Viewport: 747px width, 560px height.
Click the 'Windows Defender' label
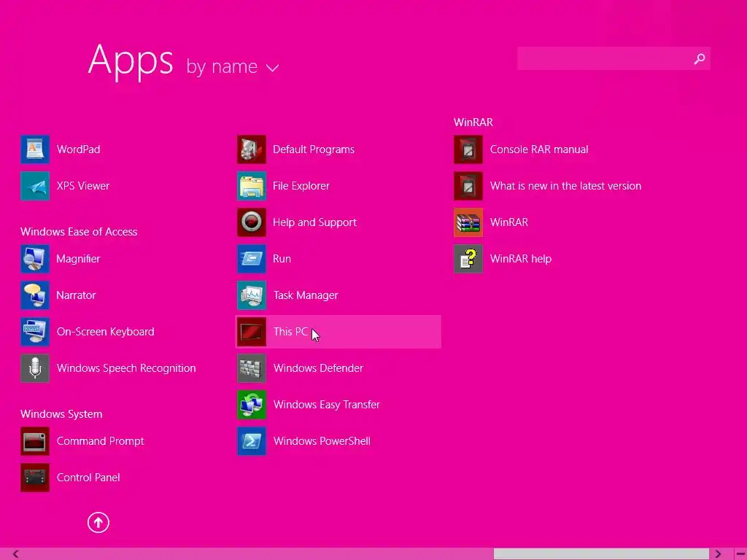[318, 368]
